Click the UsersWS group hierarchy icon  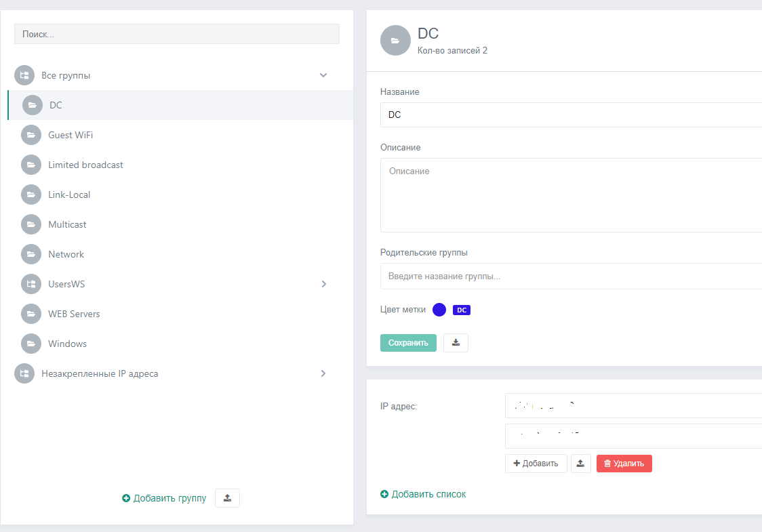click(31, 284)
